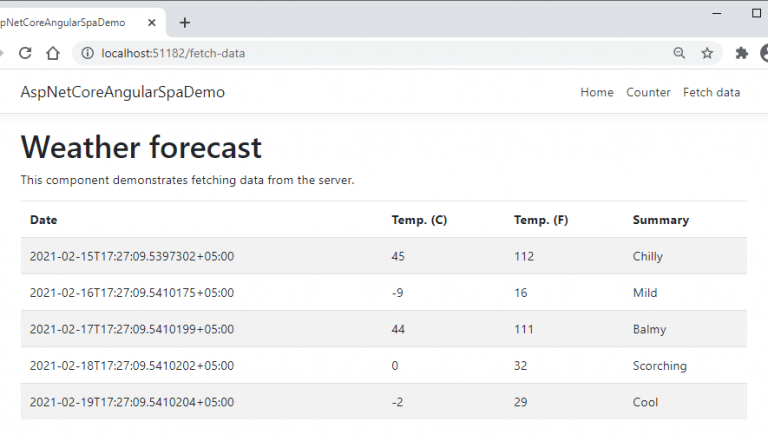This screenshot has height=448, width=768.
Task: Select the 2021-02-15 date cell
Action: point(132,256)
